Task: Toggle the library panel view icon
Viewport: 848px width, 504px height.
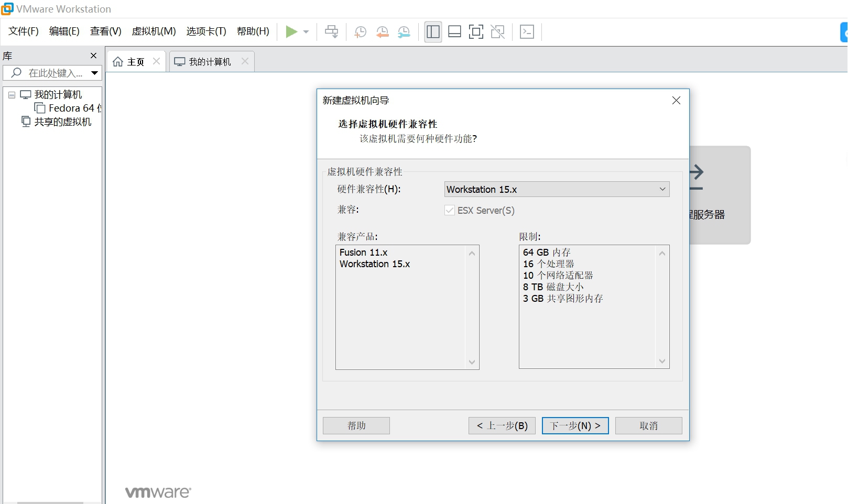Action: (433, 32)
